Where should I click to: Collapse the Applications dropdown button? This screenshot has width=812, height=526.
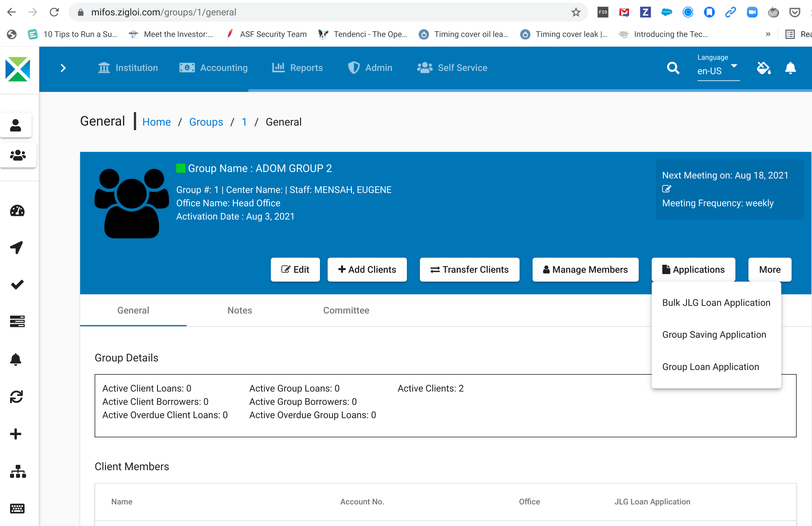click(693, 270)
